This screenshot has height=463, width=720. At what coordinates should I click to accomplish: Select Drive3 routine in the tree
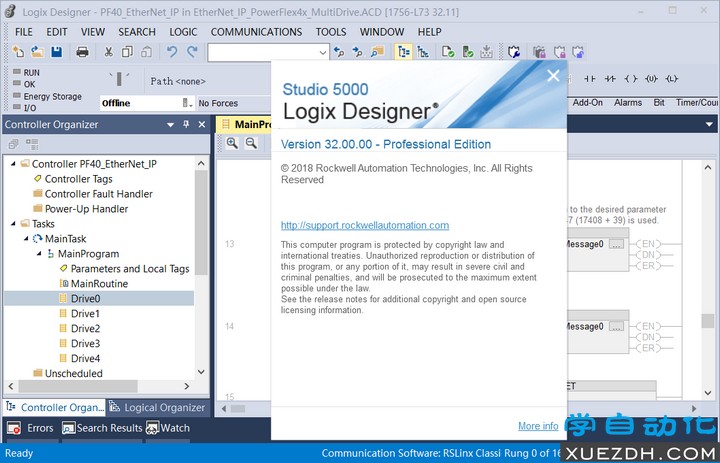(x=85, y=343)
